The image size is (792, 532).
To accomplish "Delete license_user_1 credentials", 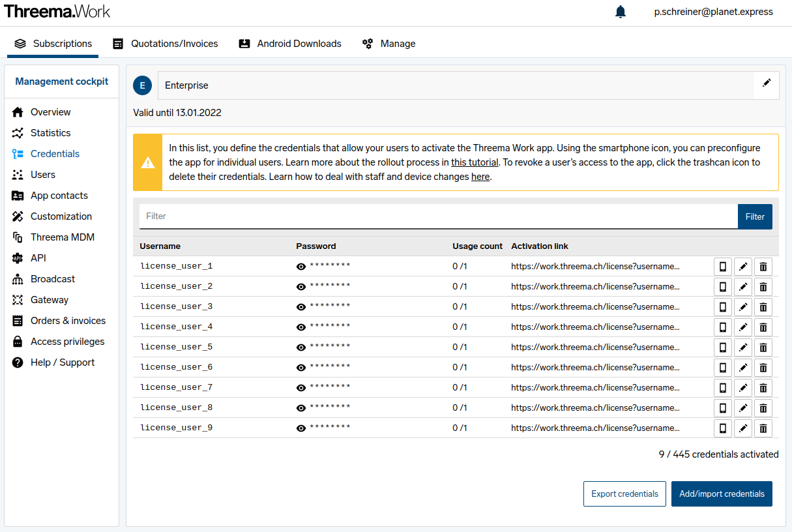I will [x=763, y=266].
